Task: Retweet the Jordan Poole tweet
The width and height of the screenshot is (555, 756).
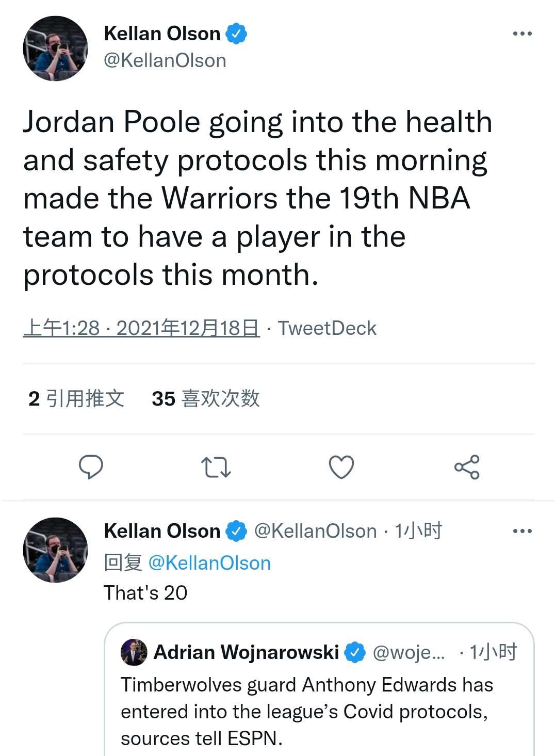Action: 216,467
